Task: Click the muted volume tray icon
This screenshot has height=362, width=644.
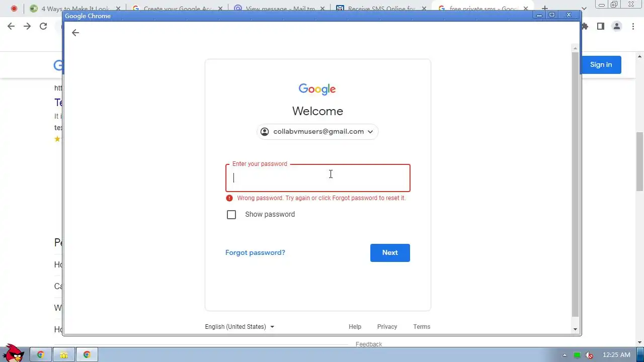Action: (589, 355)
